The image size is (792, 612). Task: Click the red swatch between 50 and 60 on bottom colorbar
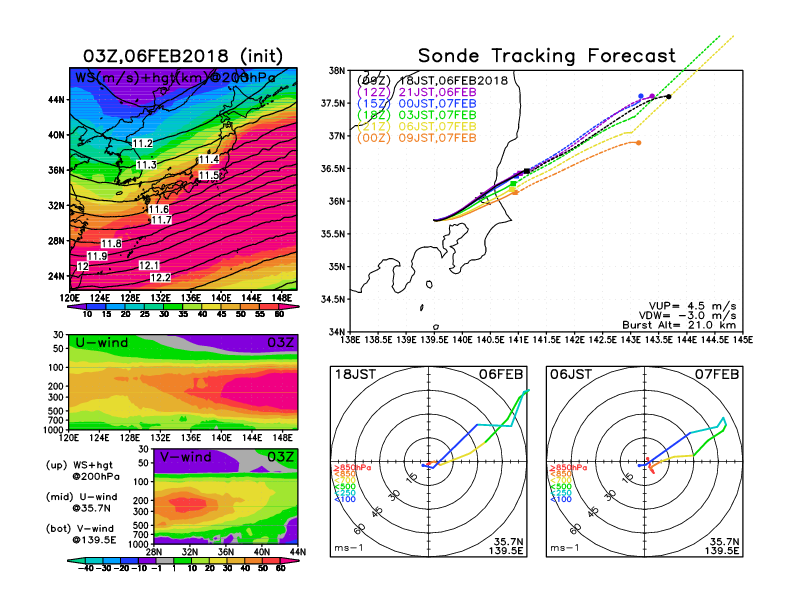coord(272,560)
